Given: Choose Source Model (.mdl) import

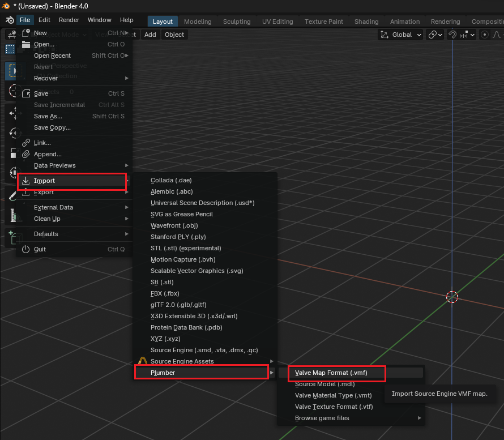Looking at the screenshot, I should pyautogui.click(x=351, y=384).
